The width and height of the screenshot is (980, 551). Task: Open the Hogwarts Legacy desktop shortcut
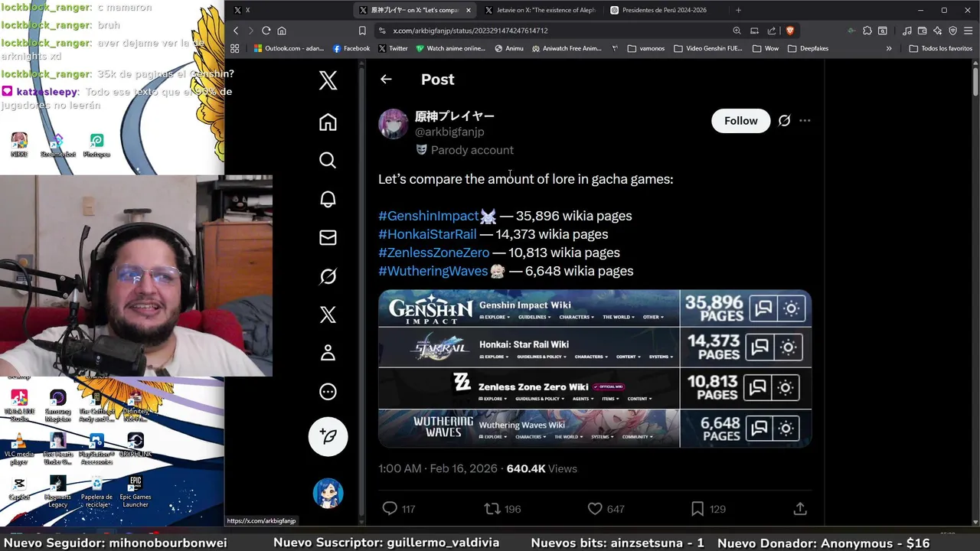(x=57, y=492)
